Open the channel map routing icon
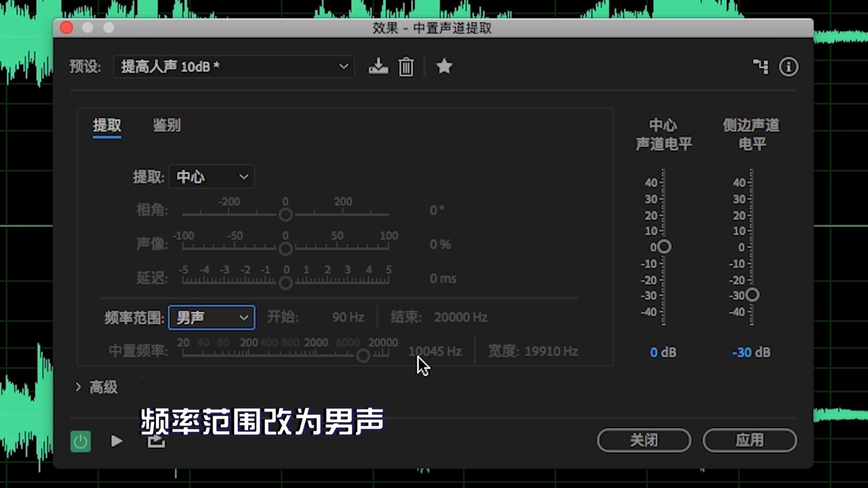The image size is (868, 488). (x=760, y=66)
